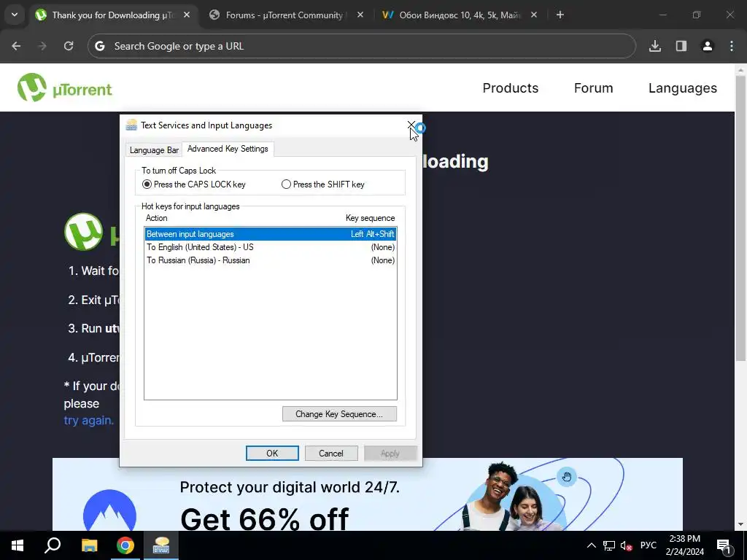Click the µTorrent logo in header

(x=65, y=87)
